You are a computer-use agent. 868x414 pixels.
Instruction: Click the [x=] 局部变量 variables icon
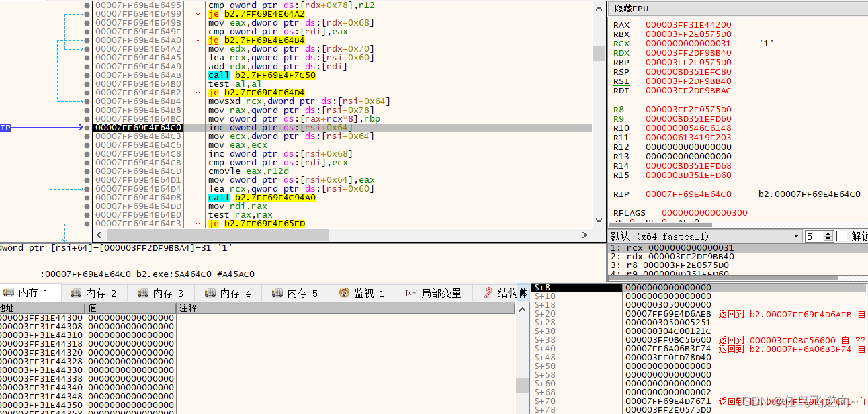(412, 293)
